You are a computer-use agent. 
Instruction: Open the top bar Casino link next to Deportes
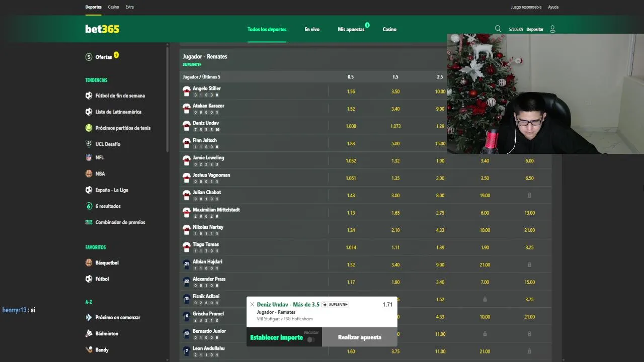[x=114, y=7]
